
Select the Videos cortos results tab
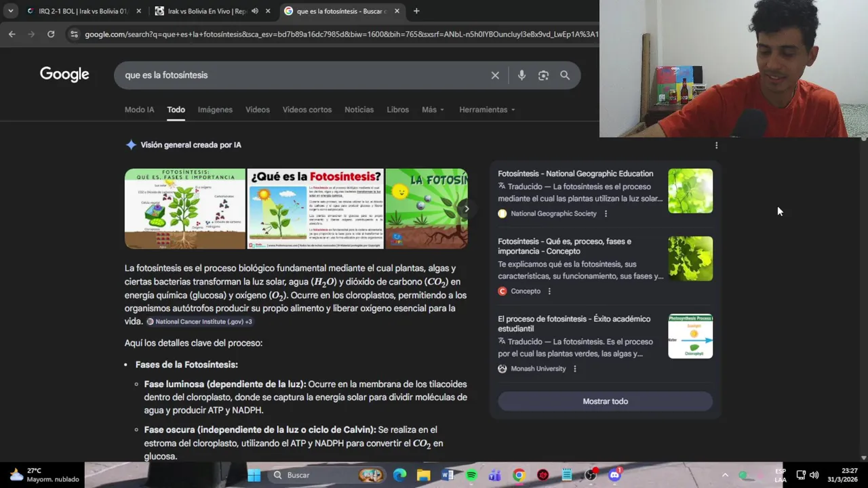click(307, 110)
